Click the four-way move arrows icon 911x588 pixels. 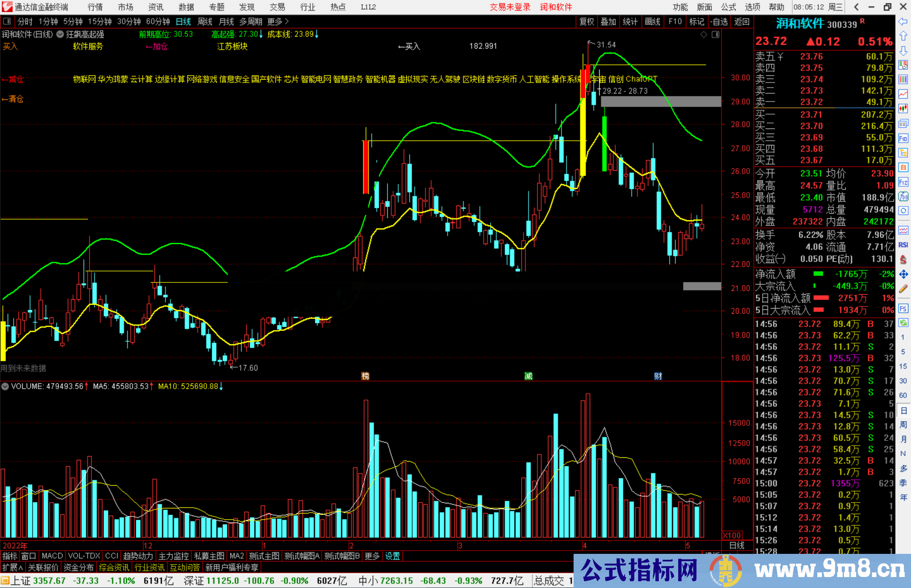(x=903, y=274)
